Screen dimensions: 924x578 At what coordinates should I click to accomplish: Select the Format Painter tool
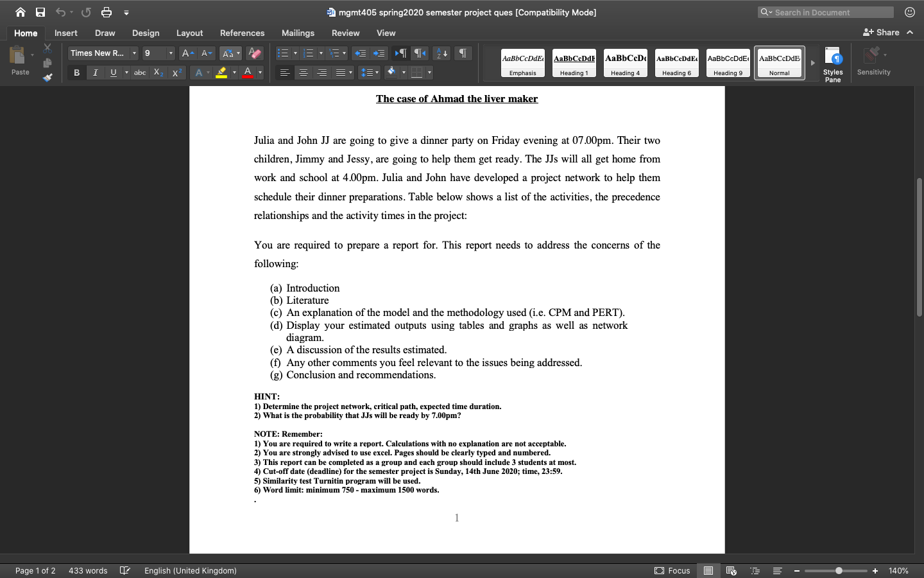47,78
